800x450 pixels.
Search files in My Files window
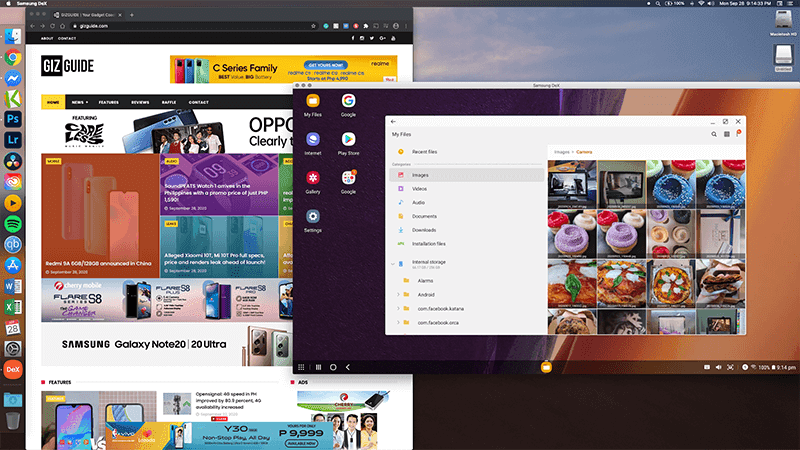(714, 134)
